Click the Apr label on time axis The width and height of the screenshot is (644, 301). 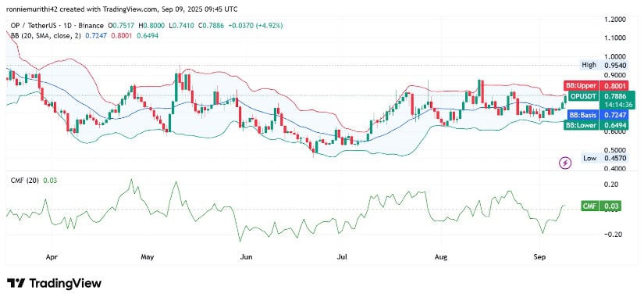(52, 257)
